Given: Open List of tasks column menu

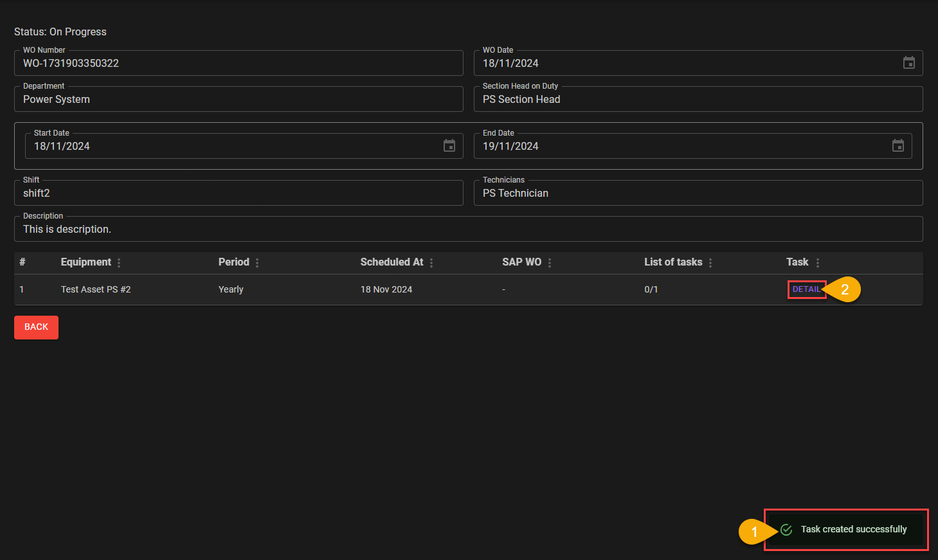Looking at the screenshot, I should 710,263.
